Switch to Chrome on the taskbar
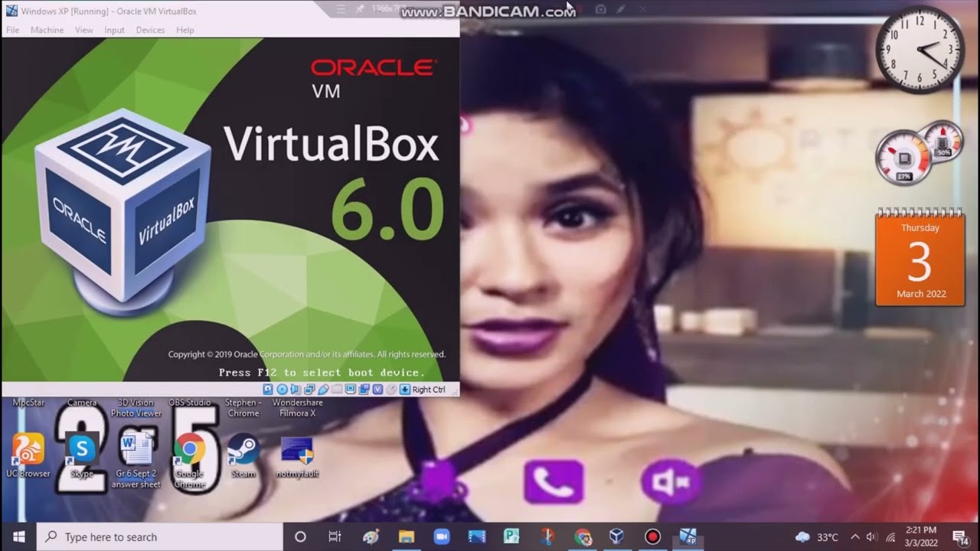 pos(583,536)
